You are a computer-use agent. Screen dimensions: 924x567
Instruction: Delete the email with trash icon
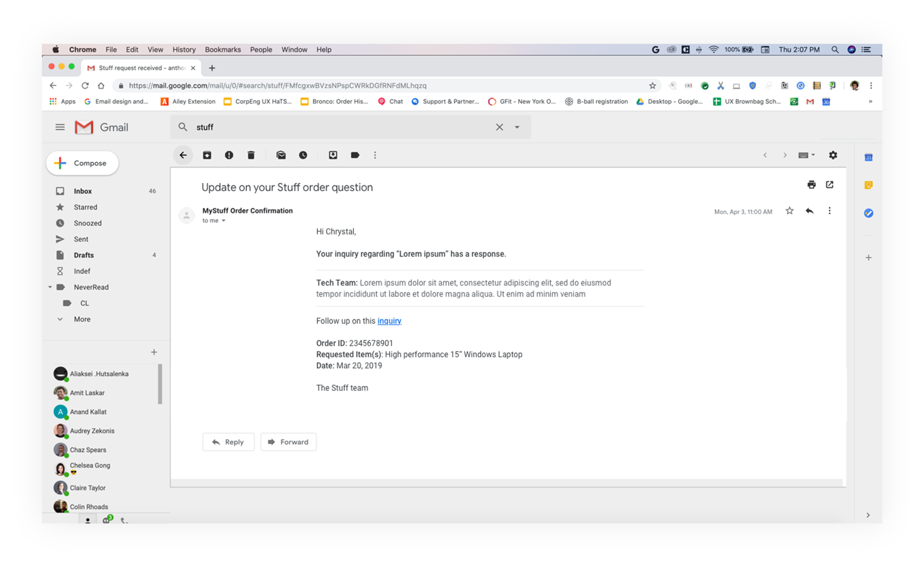pos(251,155)
